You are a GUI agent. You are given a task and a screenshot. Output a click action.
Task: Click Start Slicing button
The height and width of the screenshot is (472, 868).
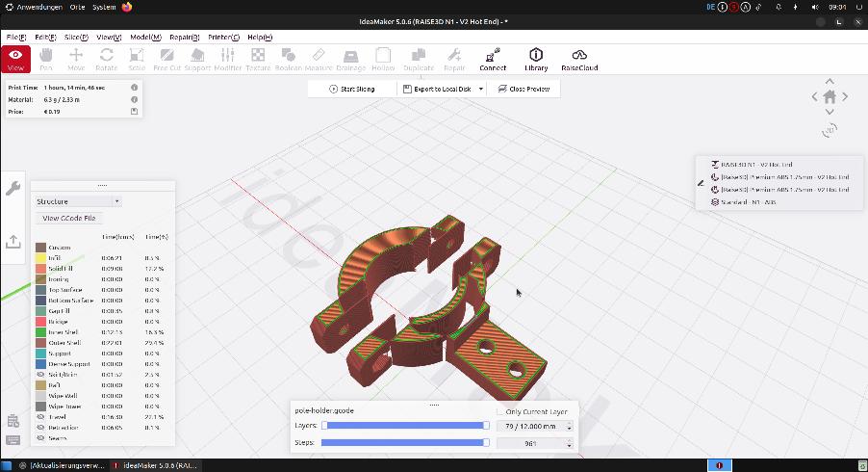point(352,90)
